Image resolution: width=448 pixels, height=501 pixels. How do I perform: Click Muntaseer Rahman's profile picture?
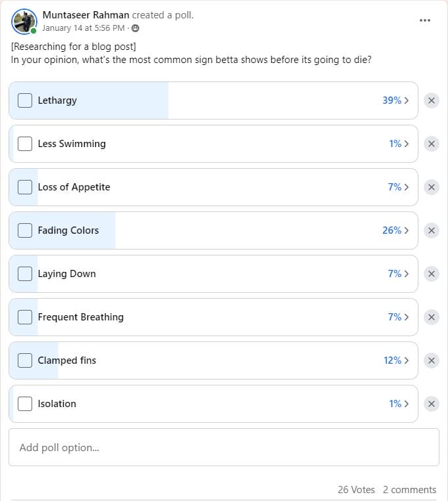(x=24, y=22)
